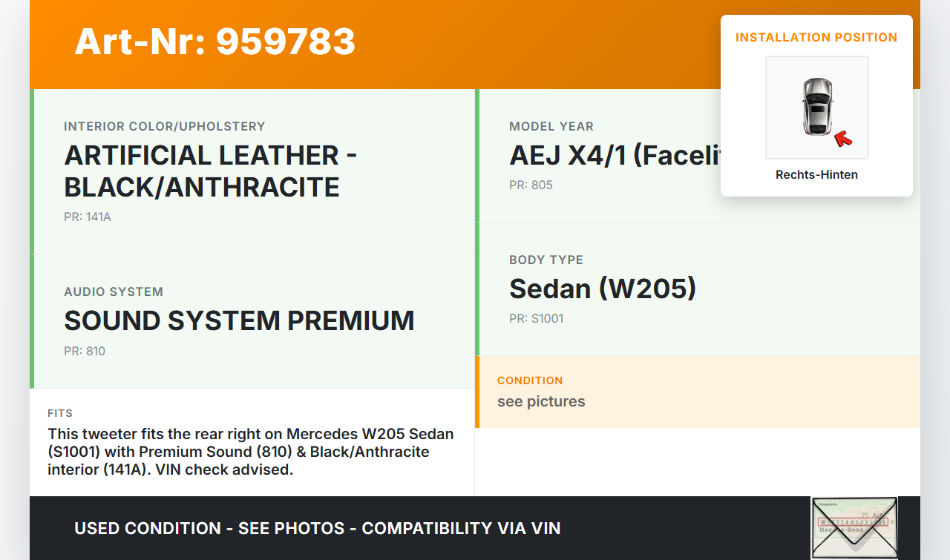Click the 'Used Condition - See Photos' footer text

pos(317,528)
